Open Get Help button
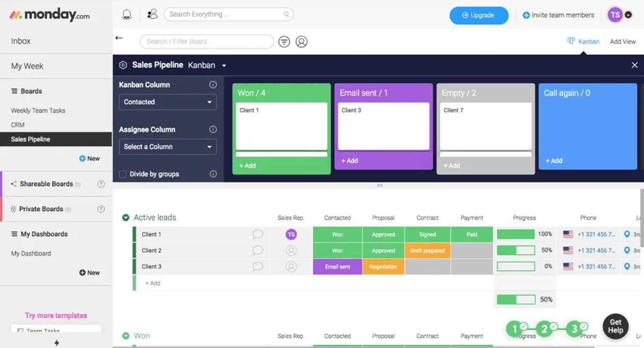The height and width of the screenshot is (348, 644). coord(616,326)
